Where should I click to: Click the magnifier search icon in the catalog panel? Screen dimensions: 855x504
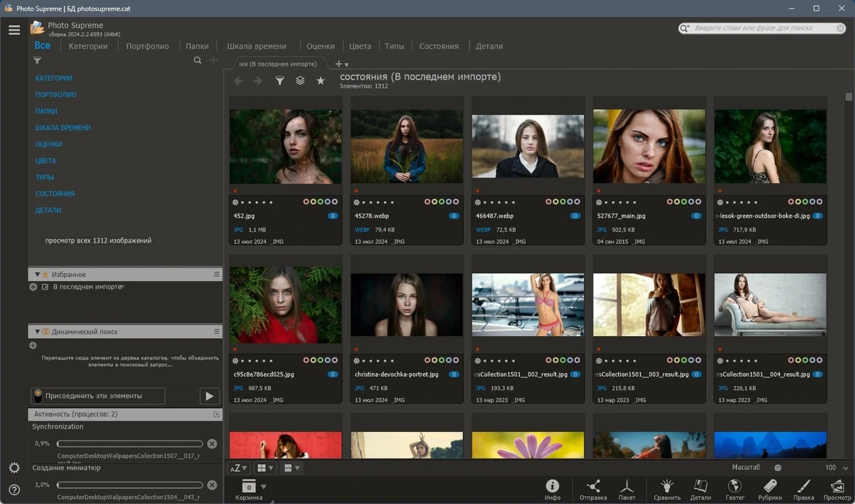[x=198, y=61]
